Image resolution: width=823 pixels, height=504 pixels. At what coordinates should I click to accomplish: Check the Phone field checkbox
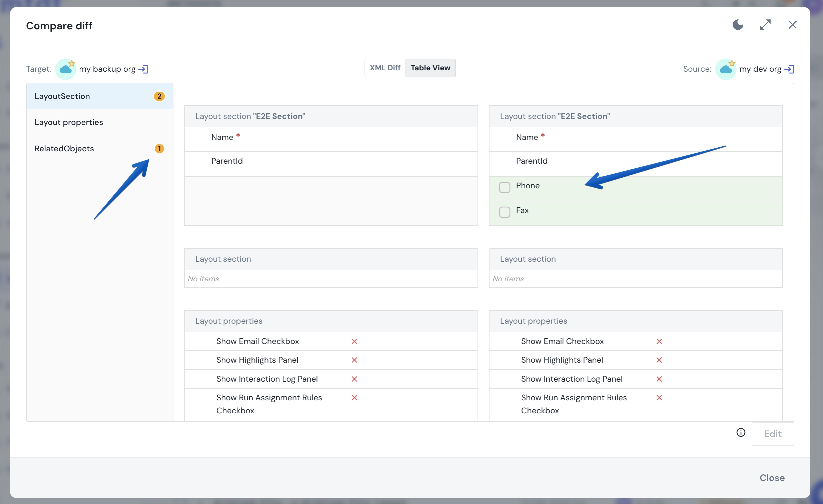click(504, 187)
